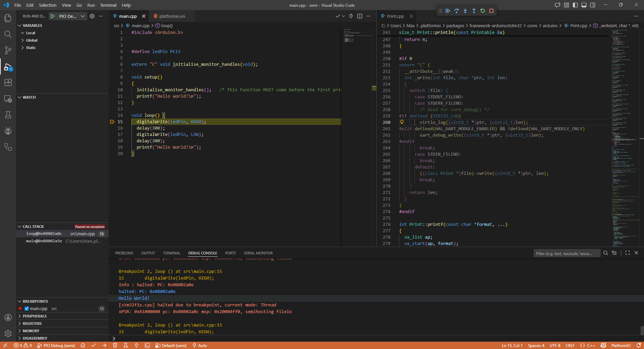Expand the REGISTERS section
Screen dimensions: 644x349
point(32,323)
